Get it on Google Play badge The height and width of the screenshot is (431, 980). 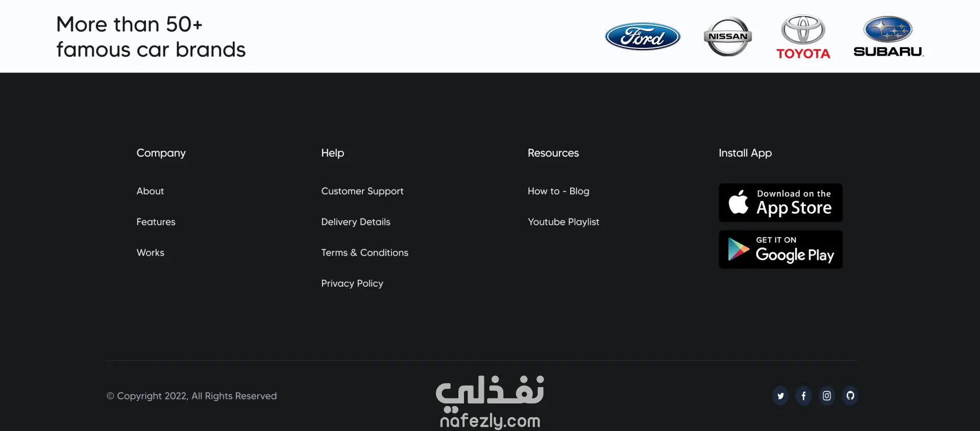click(x=780, y=249)
